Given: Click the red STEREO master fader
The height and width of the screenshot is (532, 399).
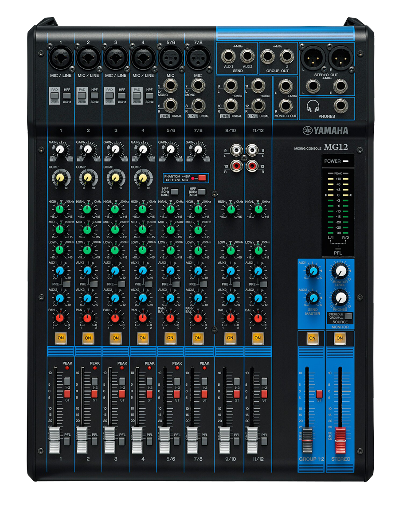Looking at the screenshot, I should tap(340, 440).
